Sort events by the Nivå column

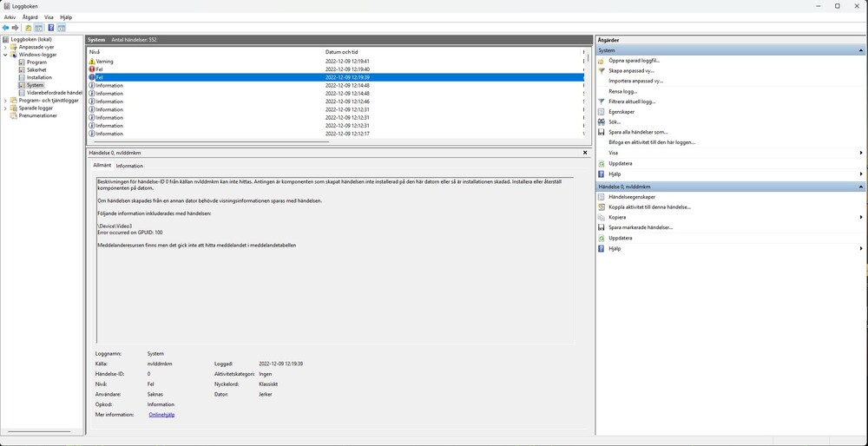click(205, 52)
